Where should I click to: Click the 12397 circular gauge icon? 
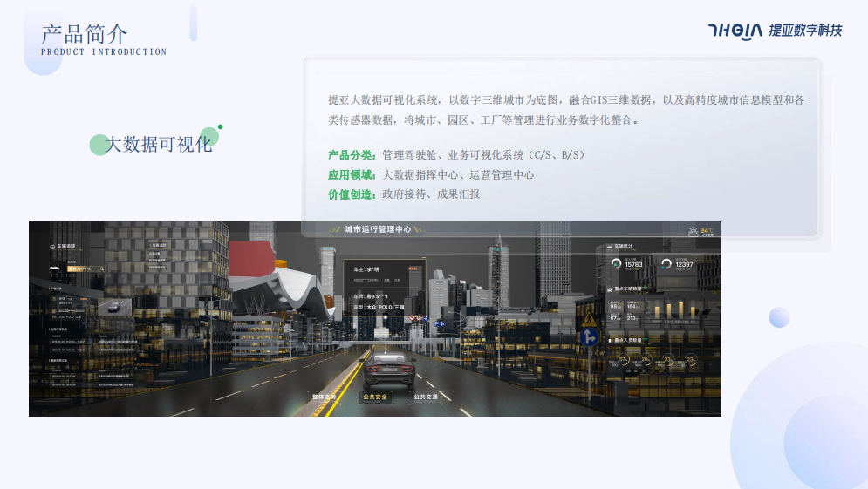coord(666,263)
